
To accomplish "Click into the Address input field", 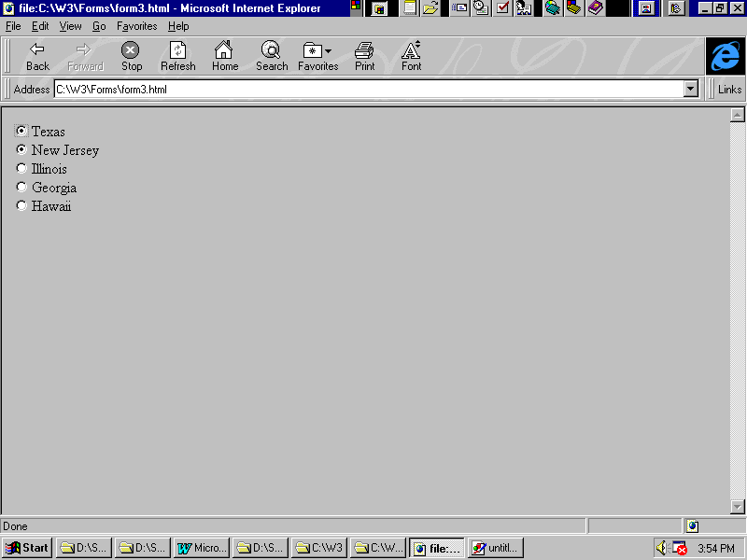I will [364, 90].
